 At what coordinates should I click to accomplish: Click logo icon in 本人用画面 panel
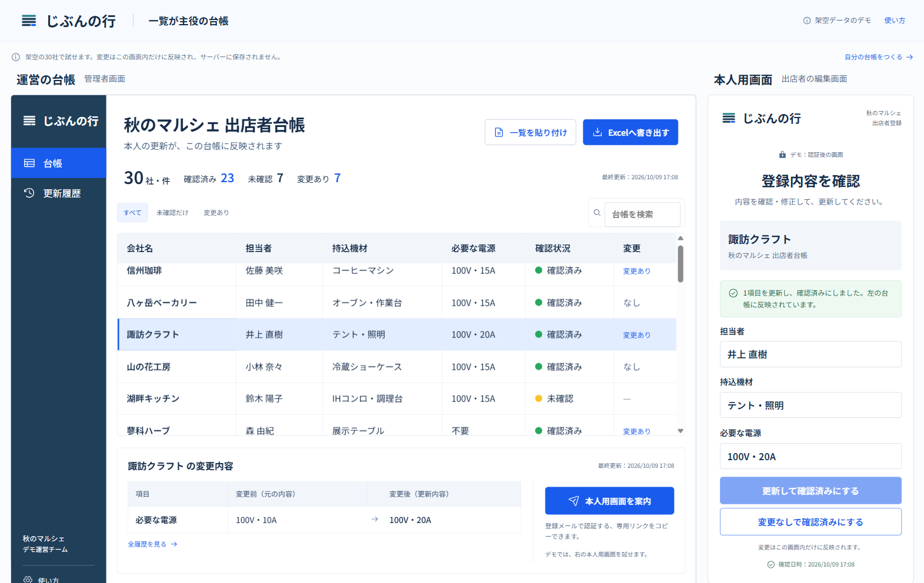coord(729,118)
